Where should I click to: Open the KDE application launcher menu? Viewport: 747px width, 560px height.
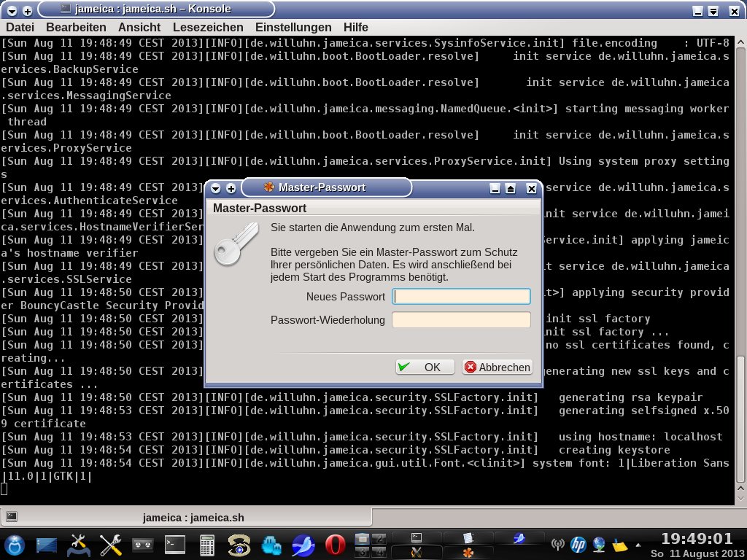point(15,544)
